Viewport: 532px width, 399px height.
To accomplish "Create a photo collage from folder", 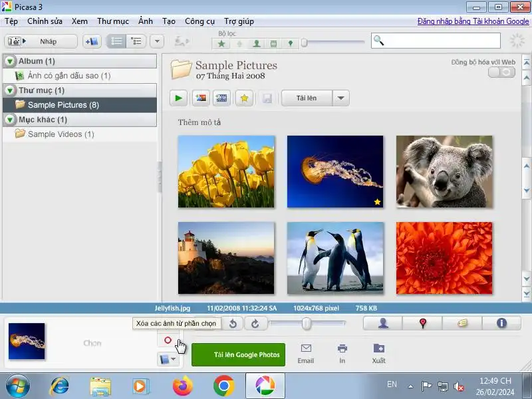I will 201,98.
